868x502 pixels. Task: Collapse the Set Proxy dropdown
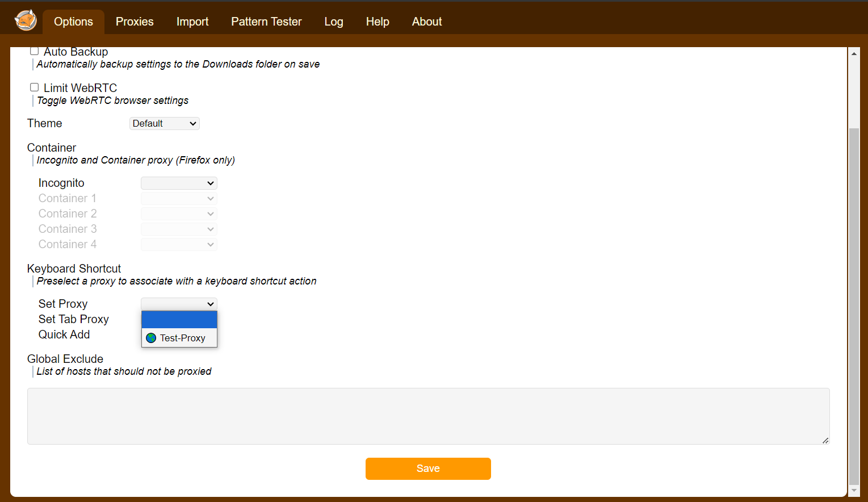tap(179, 304)
